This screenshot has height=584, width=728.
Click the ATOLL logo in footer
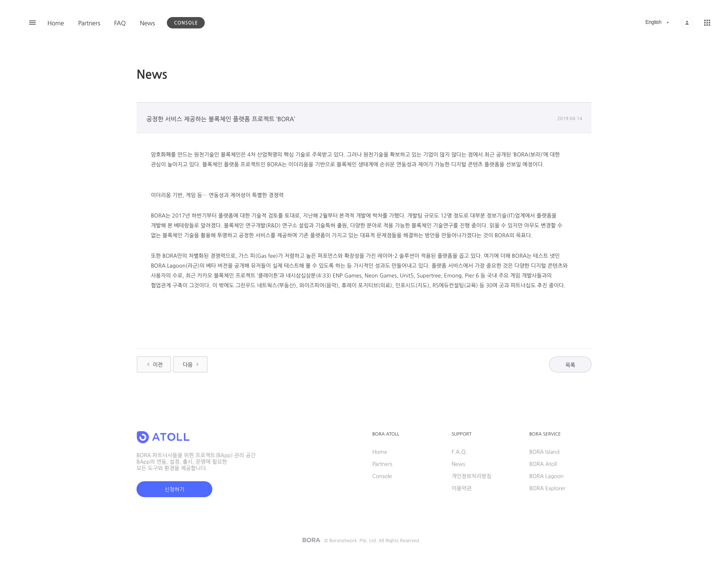click(163, 437)
